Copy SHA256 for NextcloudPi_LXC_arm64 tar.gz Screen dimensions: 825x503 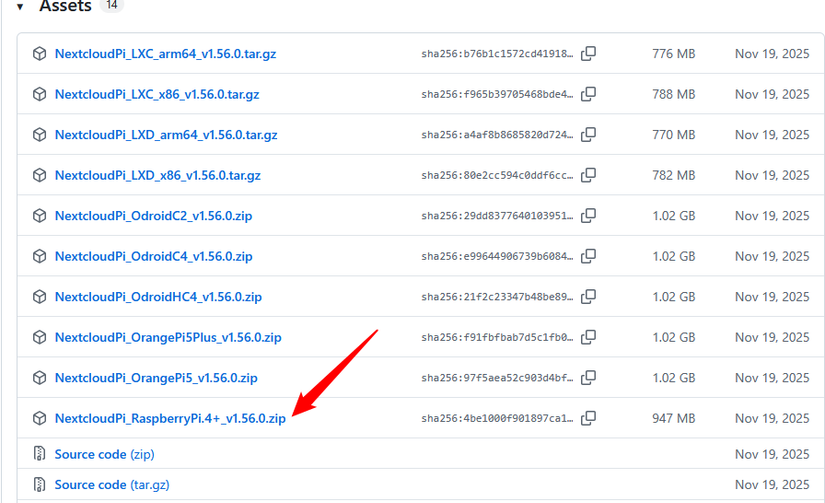[588, 54]
